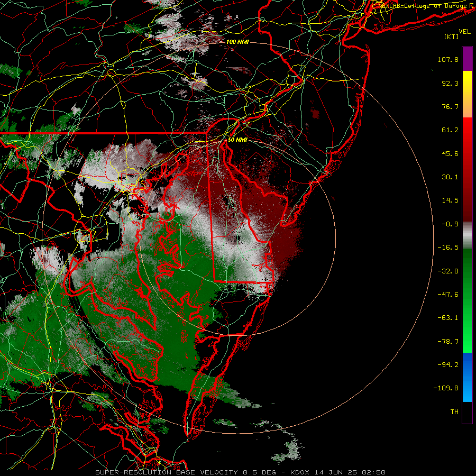Screen dimensions: 476x476
Task: Click the -63.1 velocity scale value
Action: [448, 318]
